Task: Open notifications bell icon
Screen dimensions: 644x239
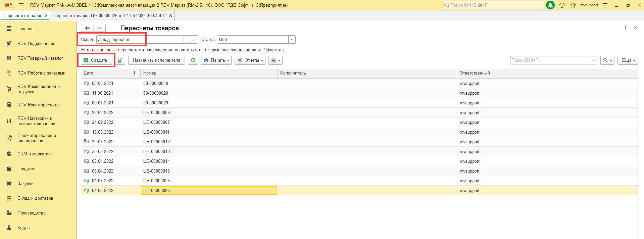Action: pyautogui.click(x=550, y=5)
